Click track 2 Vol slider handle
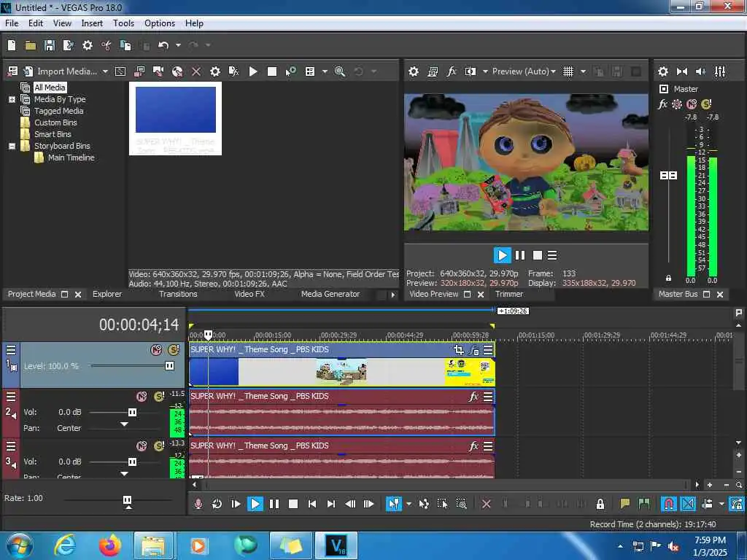 click(133, 413)
